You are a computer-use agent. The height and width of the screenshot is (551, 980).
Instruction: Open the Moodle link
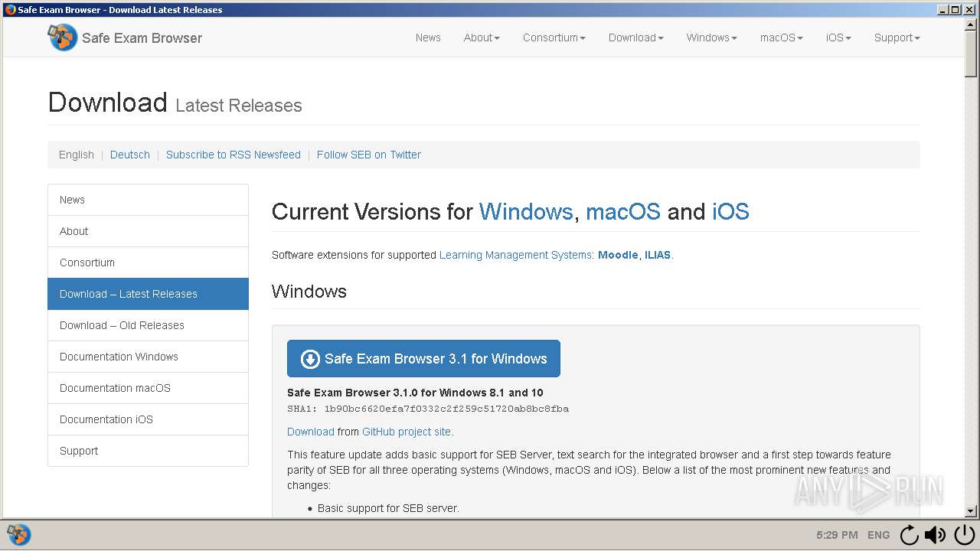coord(618,255)
